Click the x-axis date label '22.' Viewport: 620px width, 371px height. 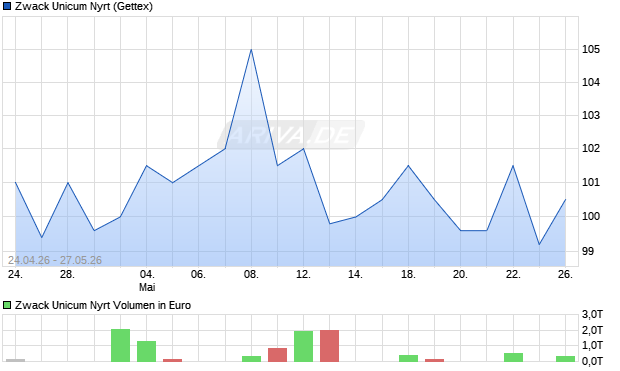tap(513, 274)
